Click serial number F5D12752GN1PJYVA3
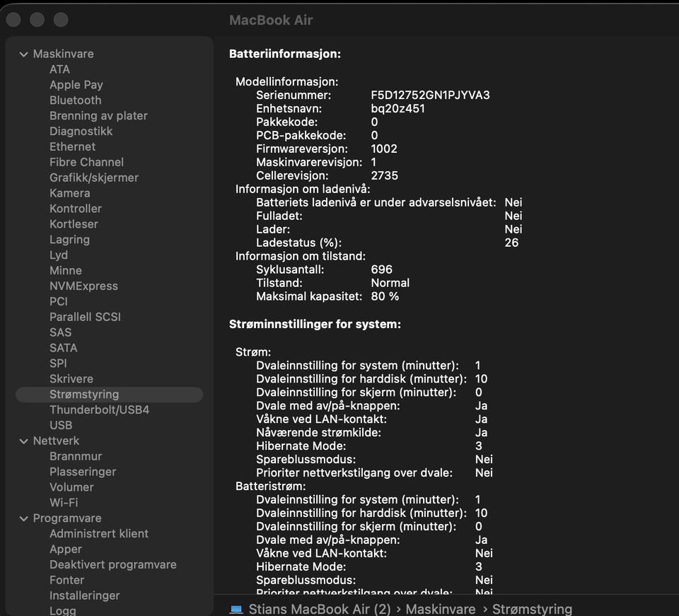 [431, 95]
